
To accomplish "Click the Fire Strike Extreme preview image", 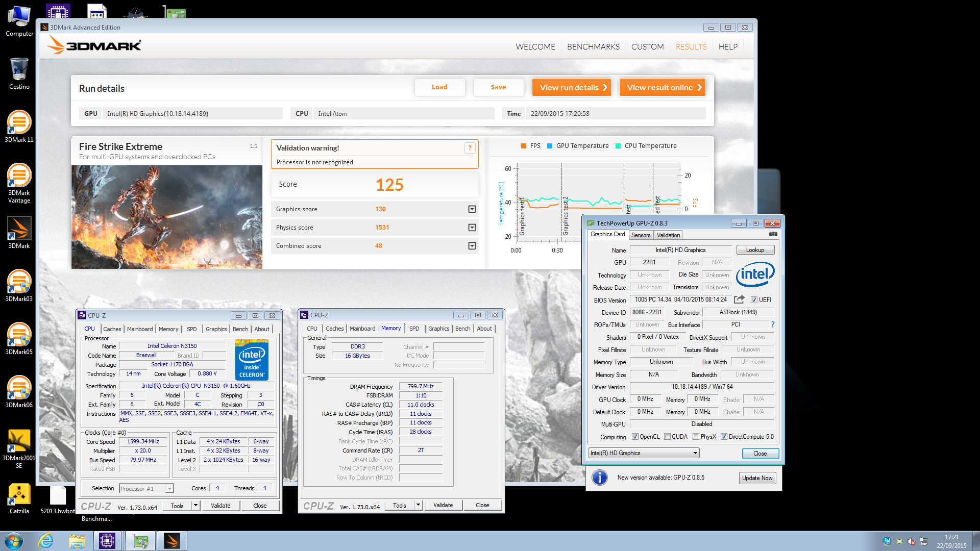I will coord(167,217).
